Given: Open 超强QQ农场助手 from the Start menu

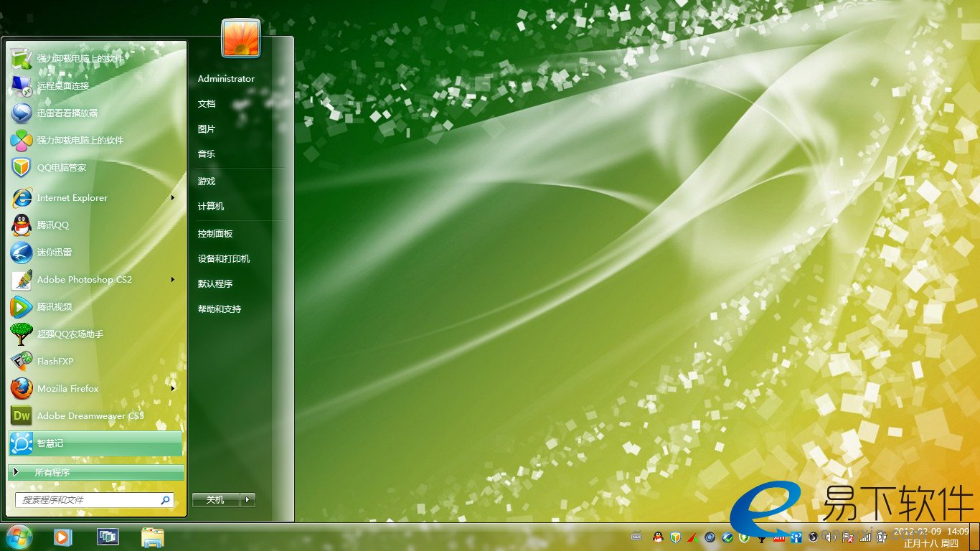Looking at the screenshot, I should tap(70, 334).
